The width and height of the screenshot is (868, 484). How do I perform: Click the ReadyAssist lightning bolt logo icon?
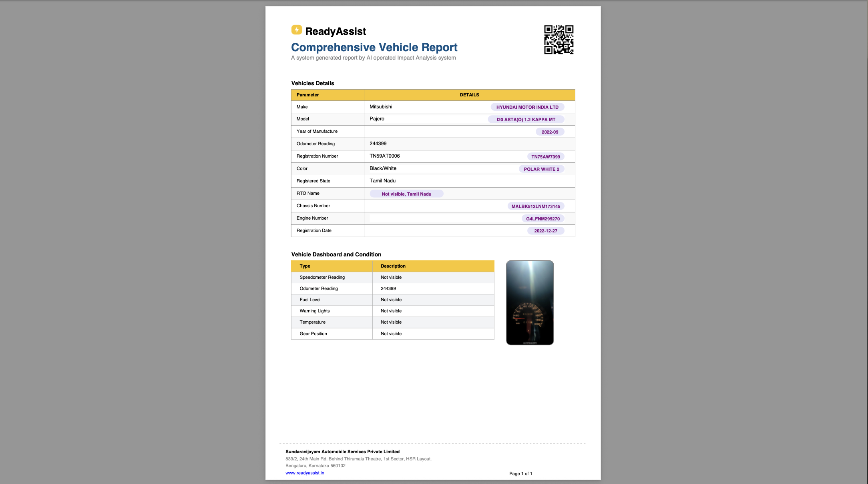coord(297,30)
